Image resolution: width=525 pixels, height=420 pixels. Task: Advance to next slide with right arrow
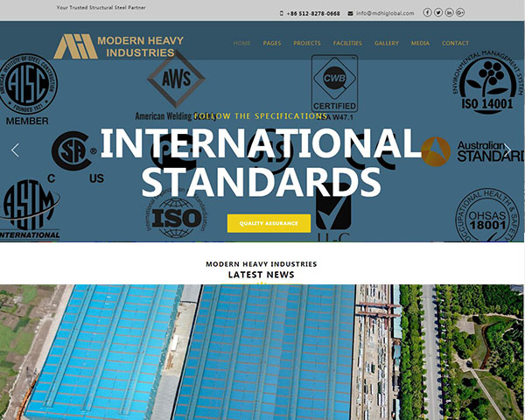507,150
